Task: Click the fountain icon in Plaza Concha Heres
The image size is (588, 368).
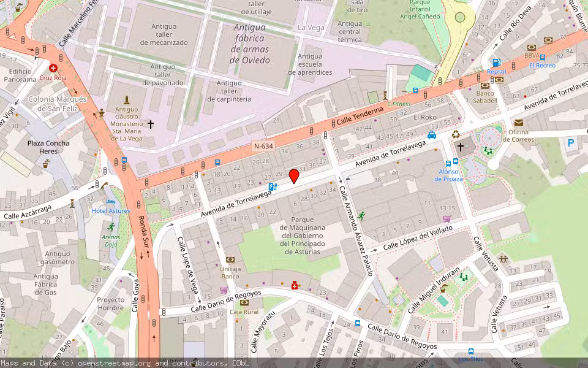Action: (x=46, y=164)
